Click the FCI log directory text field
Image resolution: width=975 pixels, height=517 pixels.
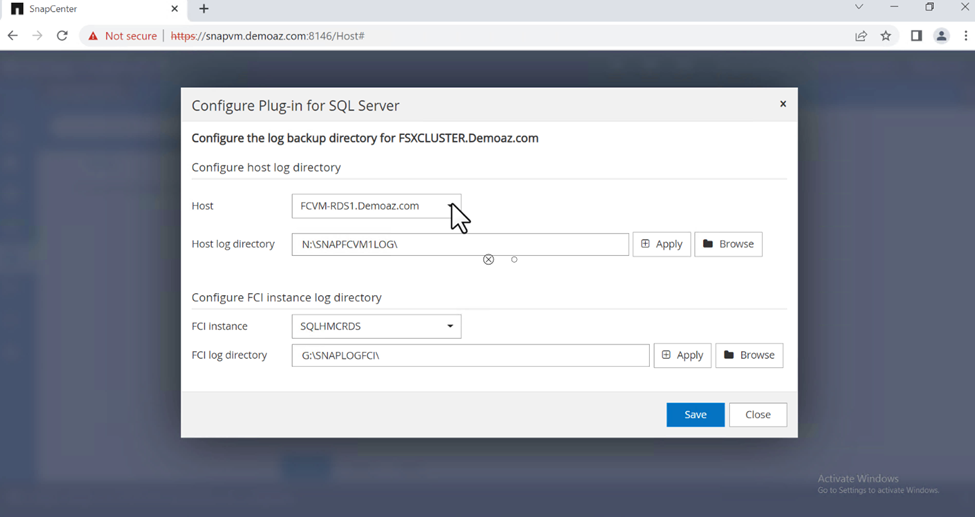[x=470, y=355]
